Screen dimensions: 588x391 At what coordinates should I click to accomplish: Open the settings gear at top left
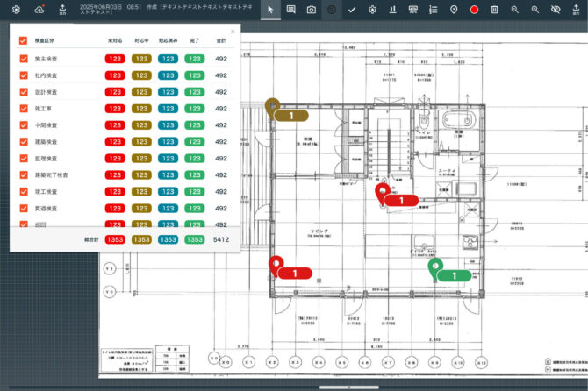pyautogui.click(x=15, y=10)
